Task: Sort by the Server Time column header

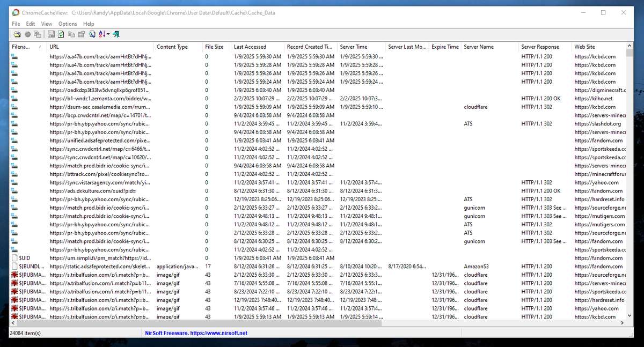Action: coord(361,47)
